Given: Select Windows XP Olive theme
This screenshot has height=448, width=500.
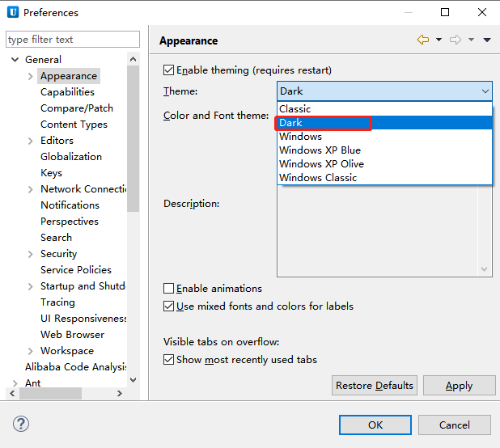Looking at the screenshot, I should 384,164.
